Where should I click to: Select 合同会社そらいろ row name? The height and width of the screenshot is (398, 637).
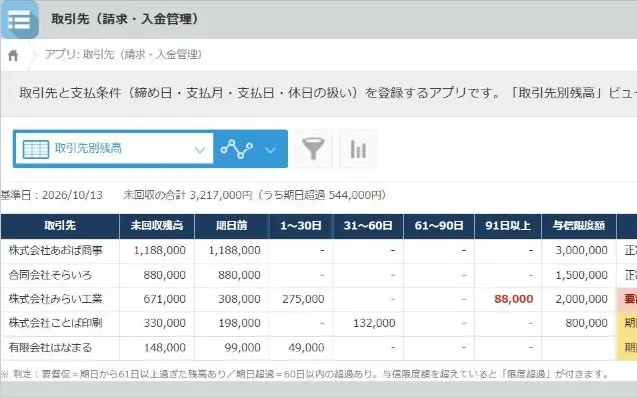(x=50, y=275)
